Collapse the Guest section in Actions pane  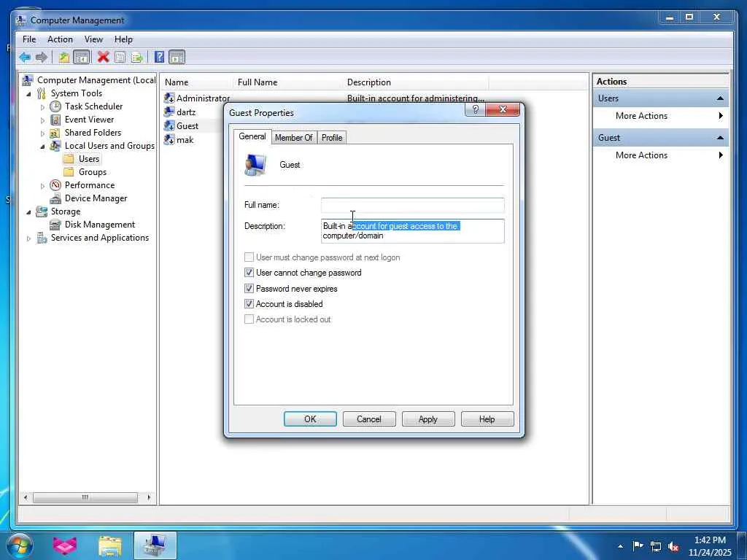720,138
